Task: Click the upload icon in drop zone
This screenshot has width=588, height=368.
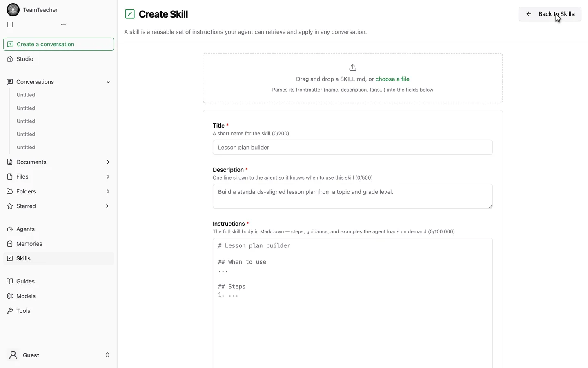Action: (x=353, y=67)
